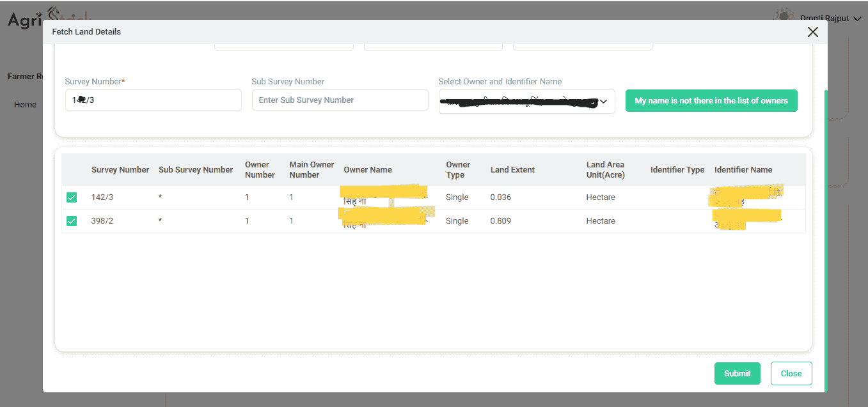
Task: Click the Survey Number column header
Action: pyautogui.click(x=120, y=170)
